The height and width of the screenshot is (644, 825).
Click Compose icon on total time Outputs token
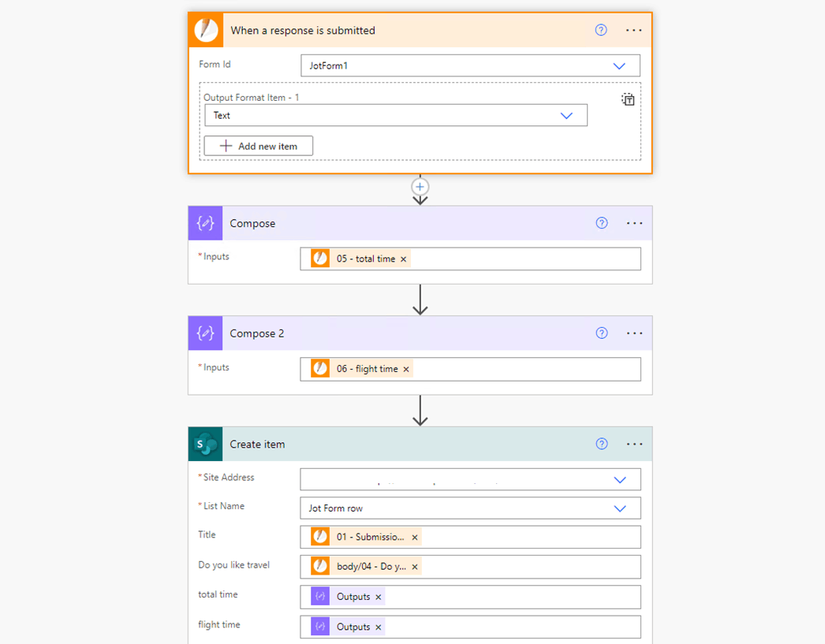(320, 597)
